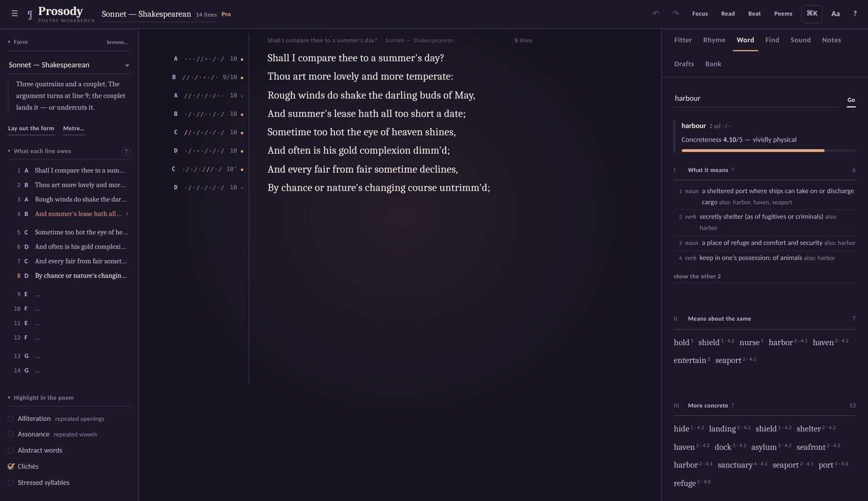This screenshot has width=868, height=501.
Task: Click the poem title Sonnet — Shakespearean in header
Action: click(146, 14)
